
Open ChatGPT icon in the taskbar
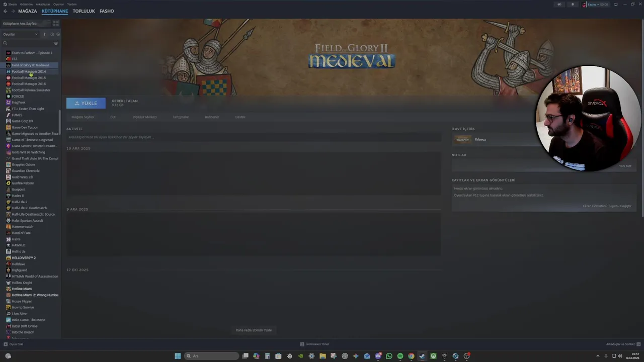tap(345, 356)
